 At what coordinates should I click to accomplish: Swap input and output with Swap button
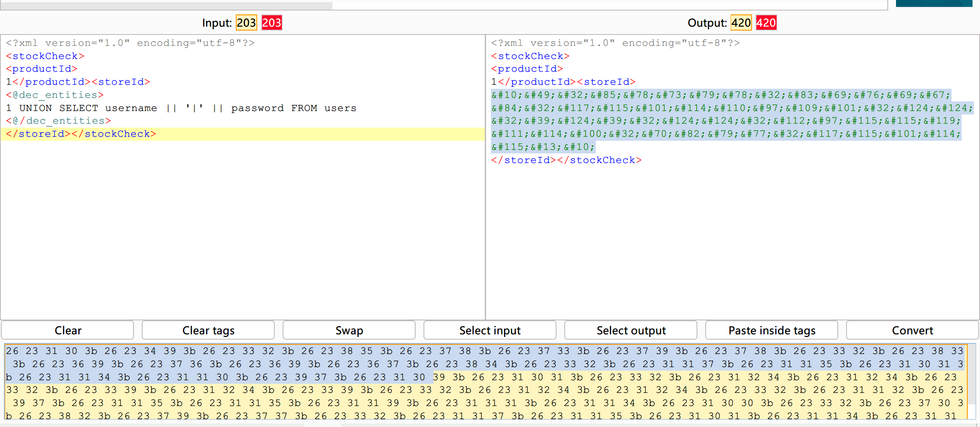[349, 330]
